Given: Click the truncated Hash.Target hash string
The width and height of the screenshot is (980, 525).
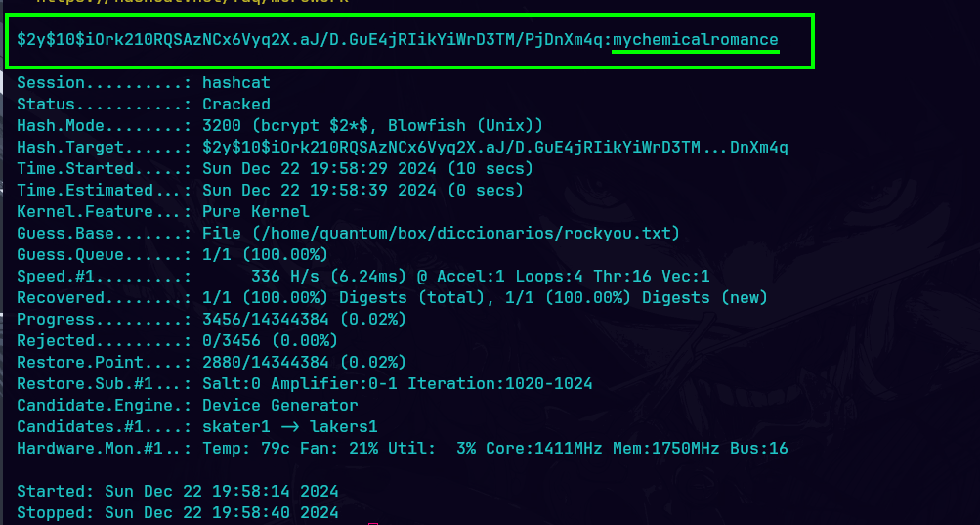Looking at the screenshot, I should 494,148.
